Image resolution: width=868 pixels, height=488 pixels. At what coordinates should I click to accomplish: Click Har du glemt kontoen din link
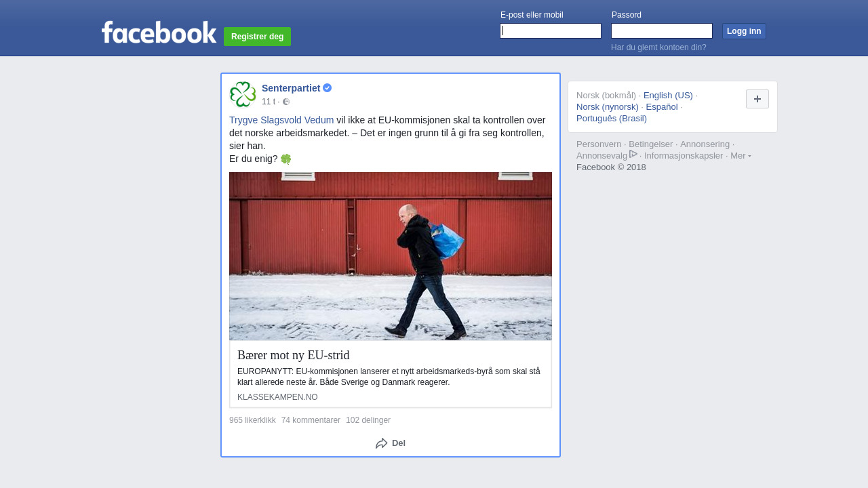coord(658,47)
